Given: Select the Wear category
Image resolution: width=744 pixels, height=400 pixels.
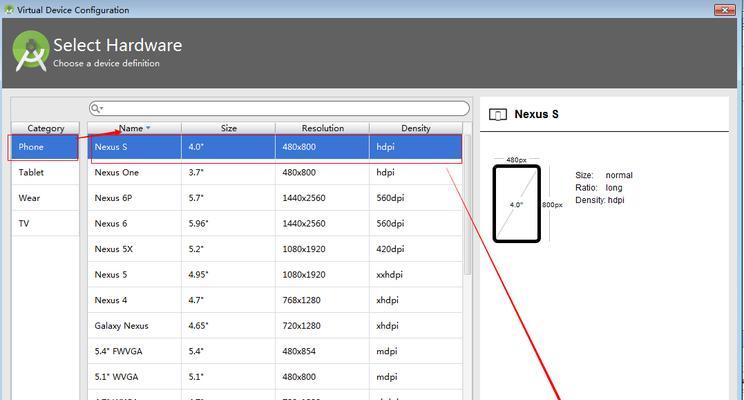Looking at the screenshot, I should click(45, 198).
